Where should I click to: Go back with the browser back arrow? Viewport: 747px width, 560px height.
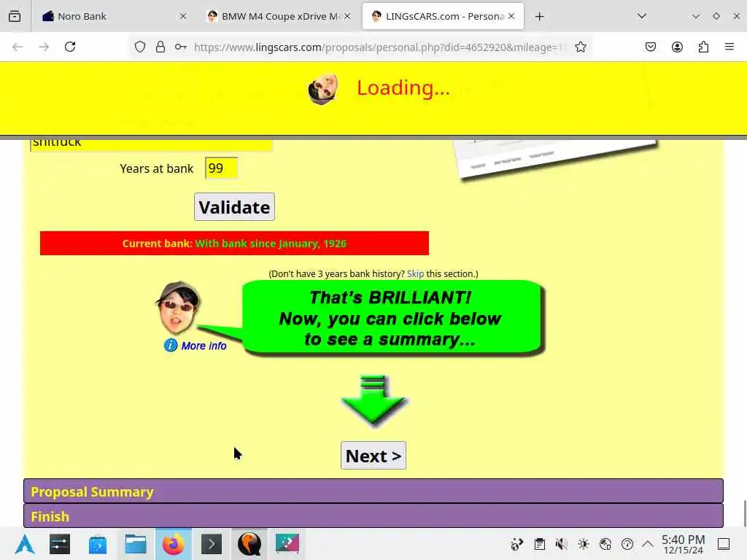click(18, 47)
